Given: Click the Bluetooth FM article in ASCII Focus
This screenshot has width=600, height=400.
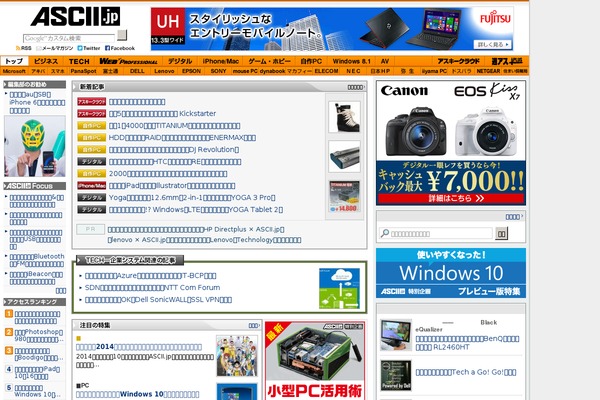Looking at the screenshot, I should pos(37,260).
